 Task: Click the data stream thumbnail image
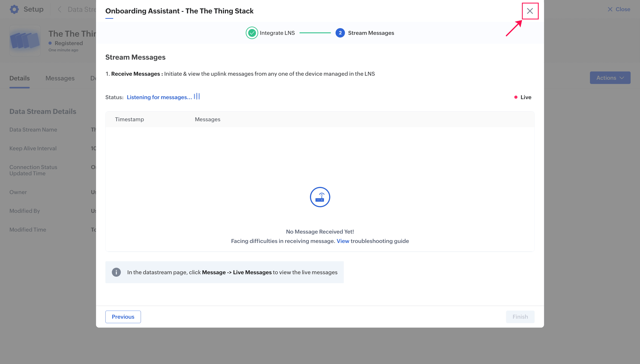(25, 40)
